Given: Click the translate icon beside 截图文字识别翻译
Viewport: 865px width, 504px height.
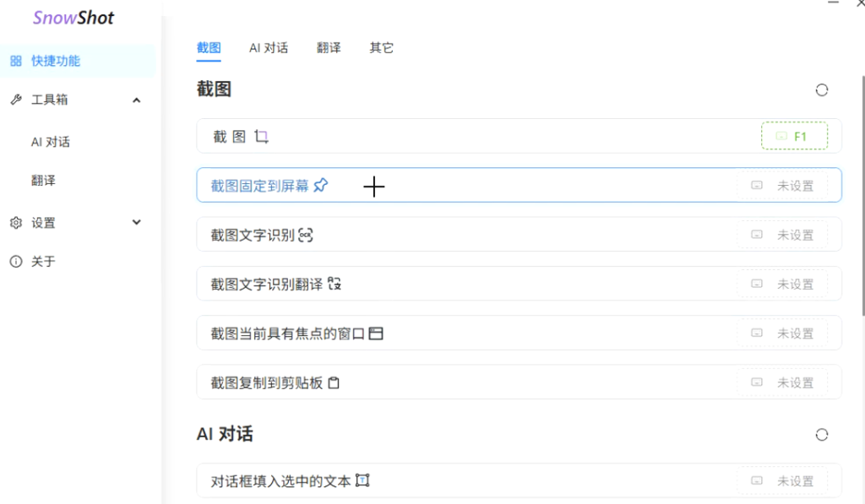Looking at the screenshot, I should tap(335, 284).
